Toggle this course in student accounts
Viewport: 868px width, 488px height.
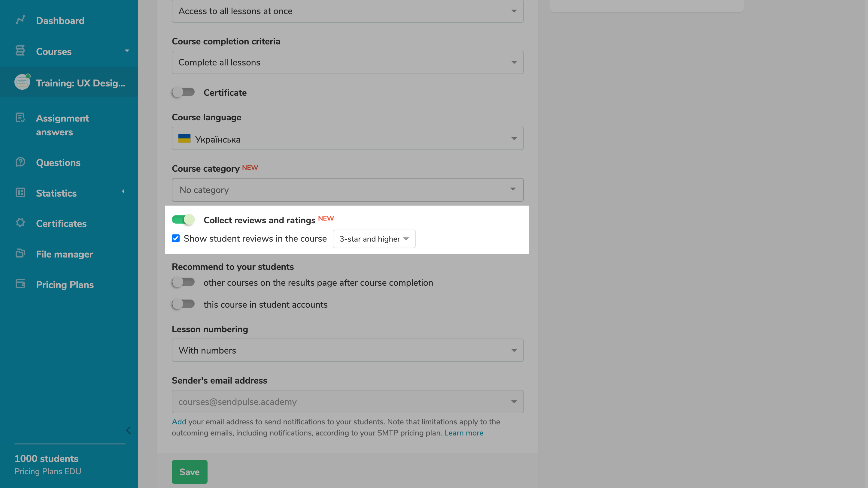click(183, 304)
